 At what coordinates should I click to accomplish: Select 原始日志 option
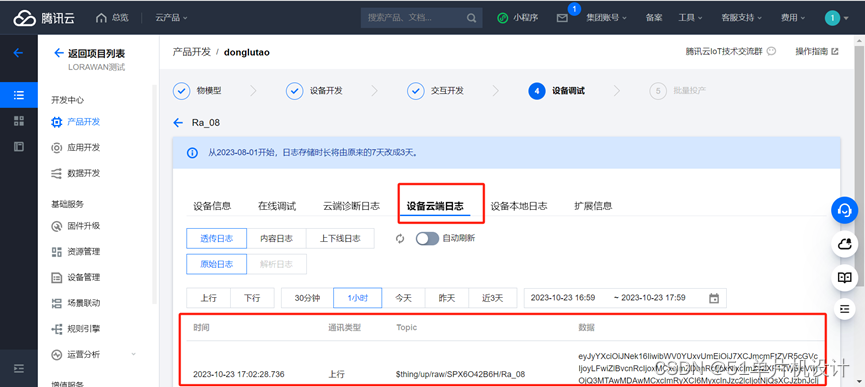216,264
